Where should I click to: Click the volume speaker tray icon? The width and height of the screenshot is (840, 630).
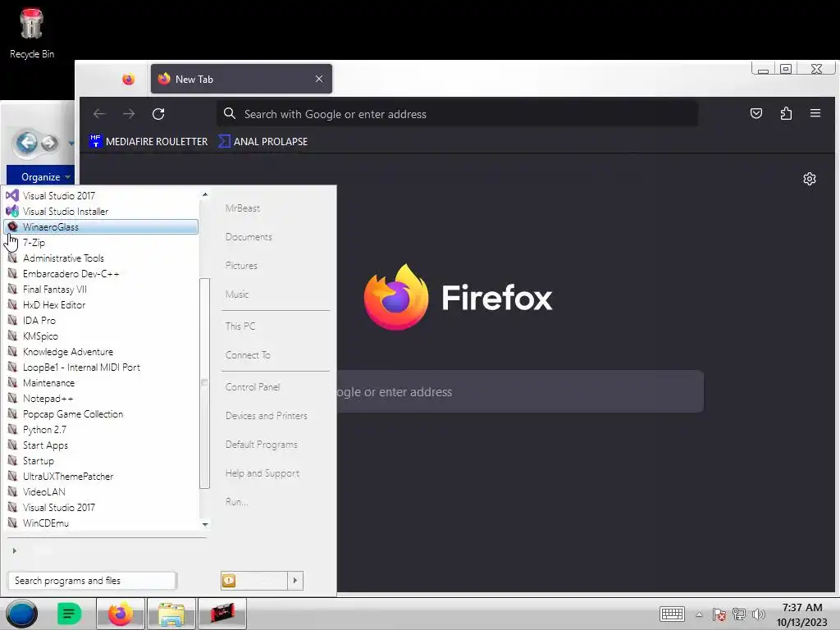[759, 614]
